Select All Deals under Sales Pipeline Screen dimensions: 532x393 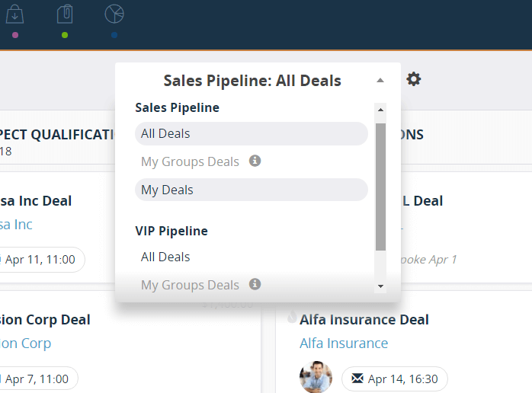tap(165, 133)
